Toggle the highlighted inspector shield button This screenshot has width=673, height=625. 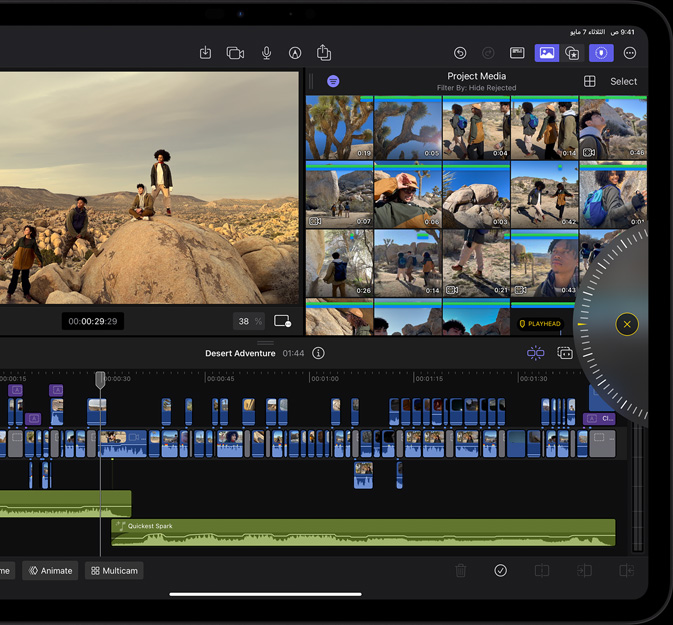point(601,53)
